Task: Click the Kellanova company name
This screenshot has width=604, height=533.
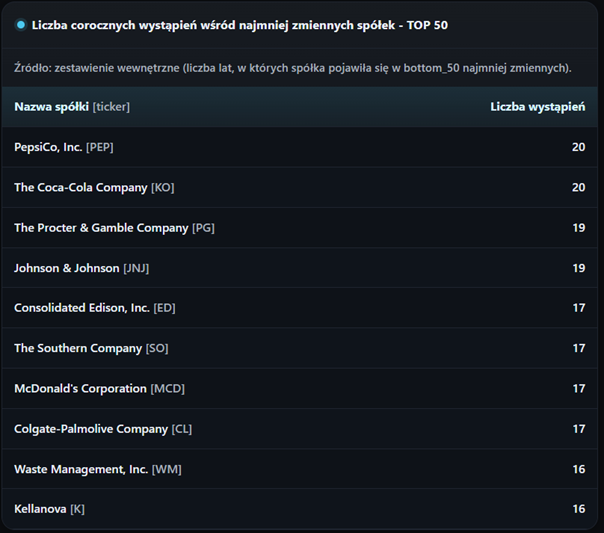Action: tap(40, 509)
